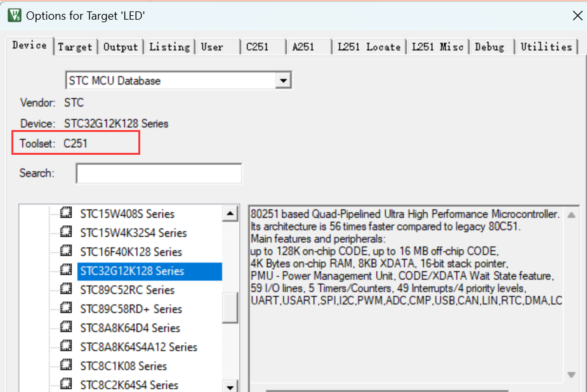The width and height of the screenshot is (587, 392).
Task: Click the device Search input field
Action: tap(159, 173)
